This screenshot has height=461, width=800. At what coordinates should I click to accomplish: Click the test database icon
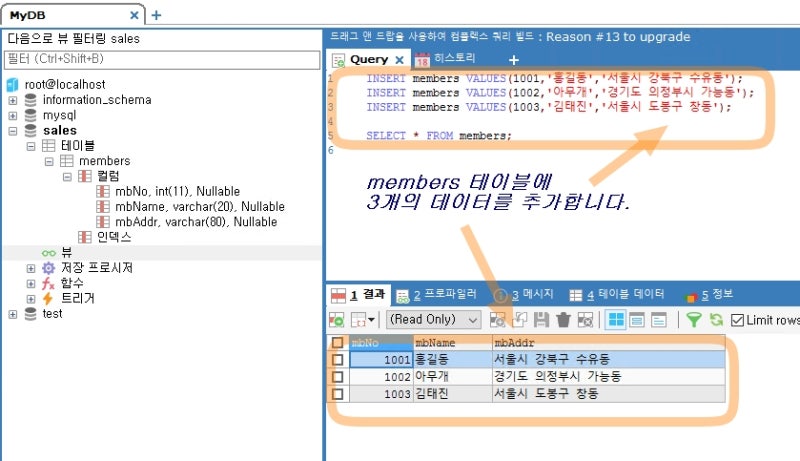coord(31,314)
